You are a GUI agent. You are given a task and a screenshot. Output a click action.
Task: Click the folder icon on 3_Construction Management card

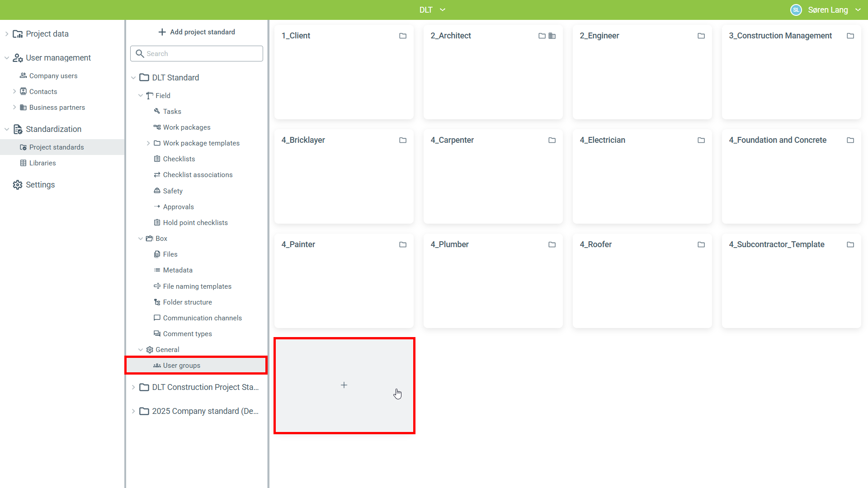point(850,36)
